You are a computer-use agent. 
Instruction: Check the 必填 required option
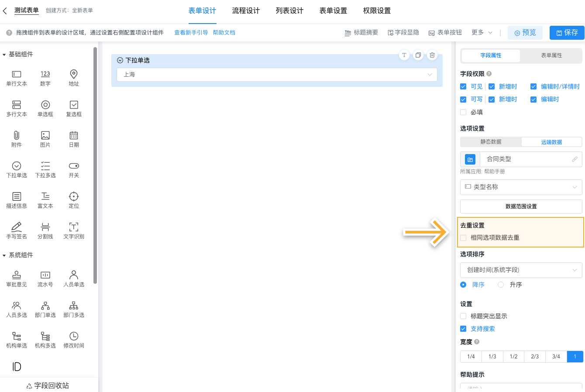463,112
